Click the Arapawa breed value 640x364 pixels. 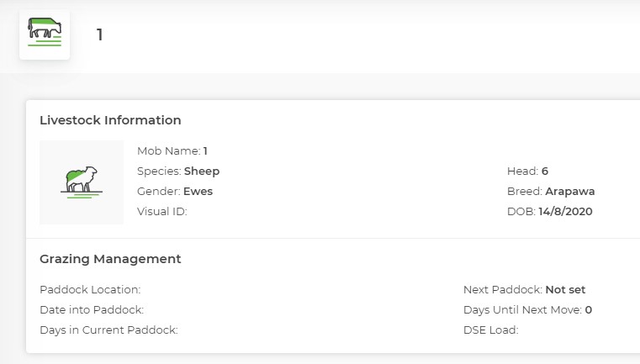pos(570,192)
